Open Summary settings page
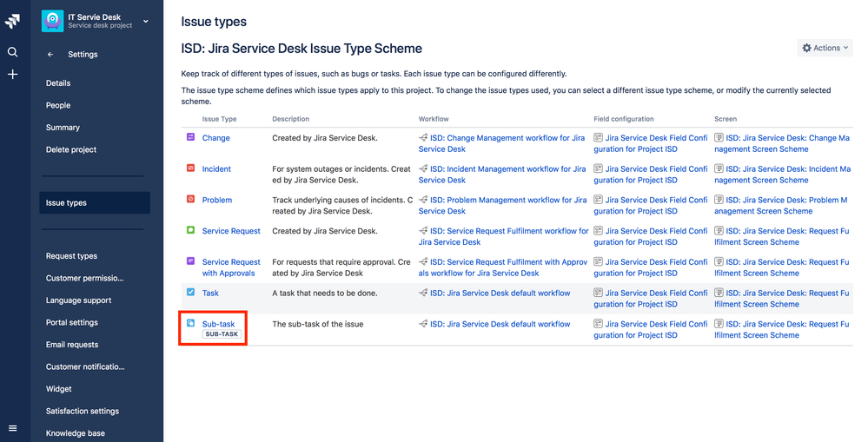868x442 pixels. 63,128
